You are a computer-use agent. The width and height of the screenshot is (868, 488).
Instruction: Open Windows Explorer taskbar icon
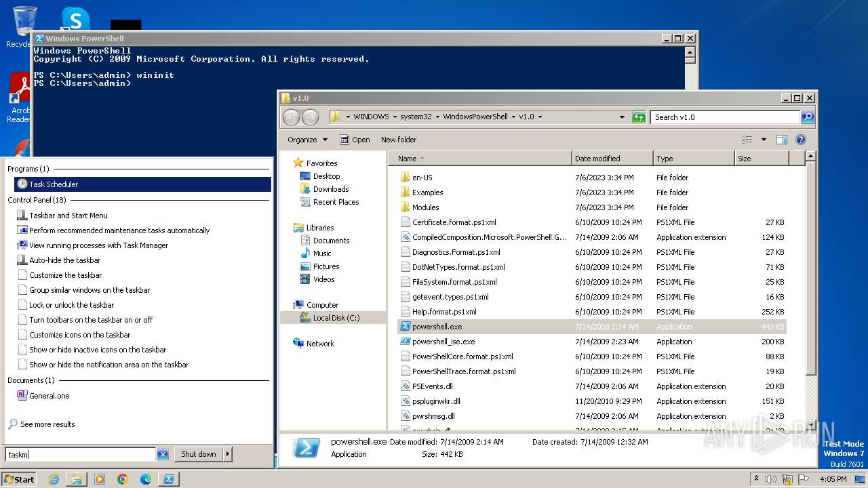pyautogui.click(x=77, y=479)
